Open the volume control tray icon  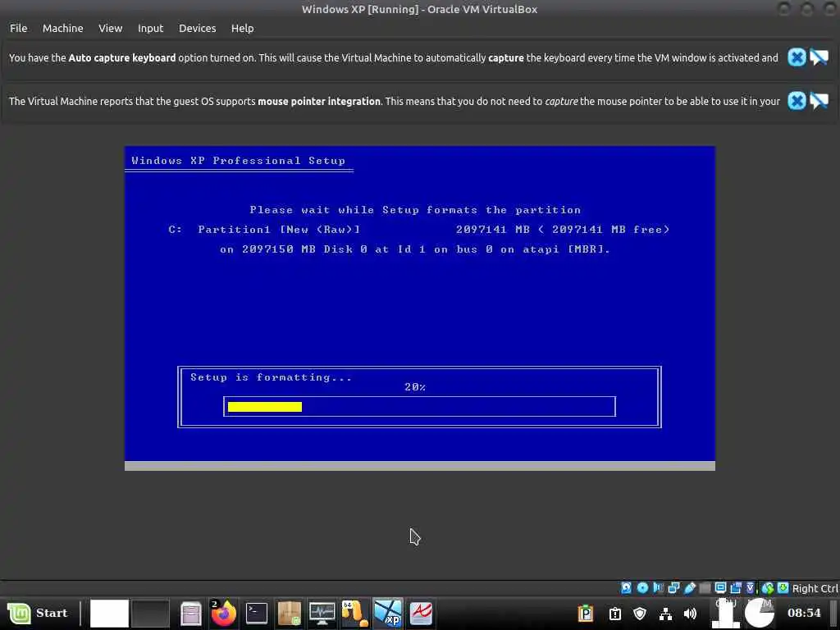coord(691,614)
